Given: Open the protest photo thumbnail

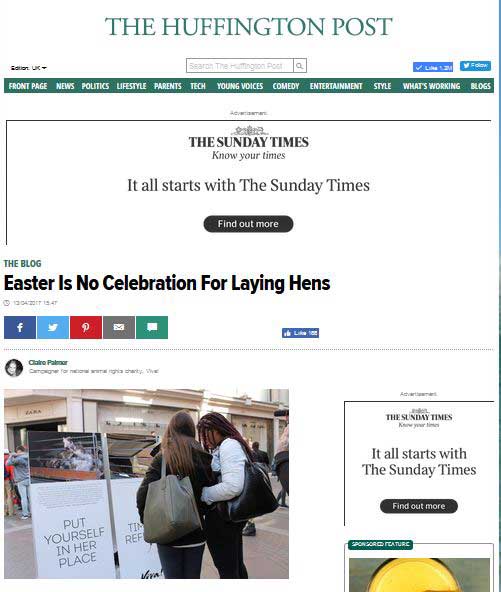Looking at the screenshot, I should [x=146, y=484].
